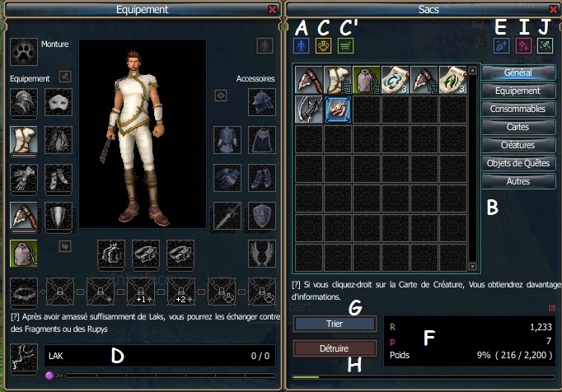Expand the arrows beside the purple Lak gem

[x=59, y=376]
